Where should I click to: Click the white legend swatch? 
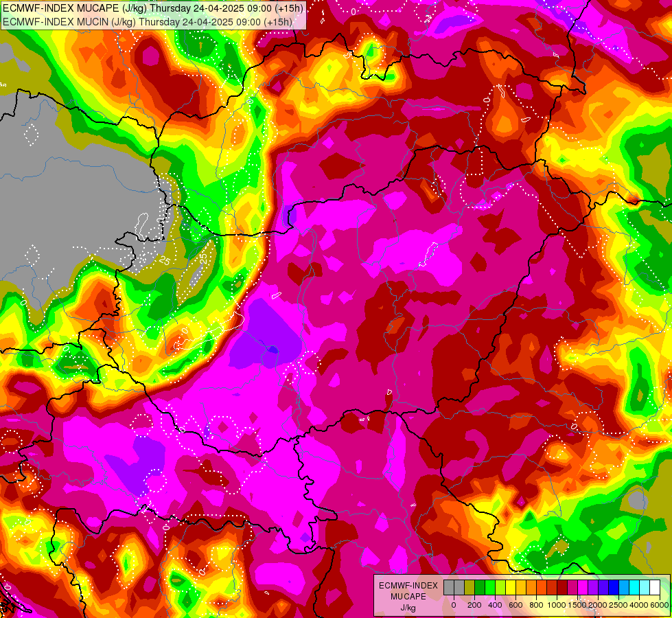click(x=656, y=587)
